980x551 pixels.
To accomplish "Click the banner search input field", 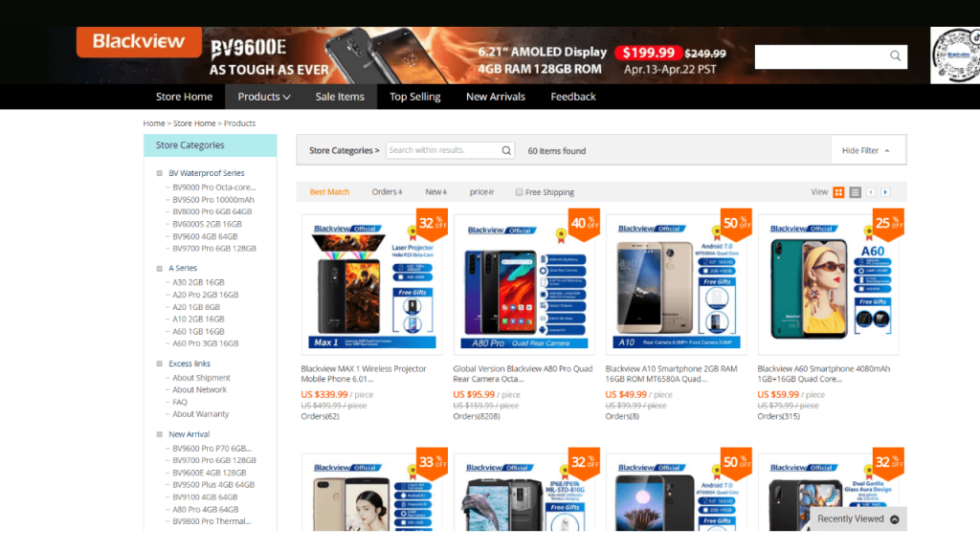I will tap(821, 56).
